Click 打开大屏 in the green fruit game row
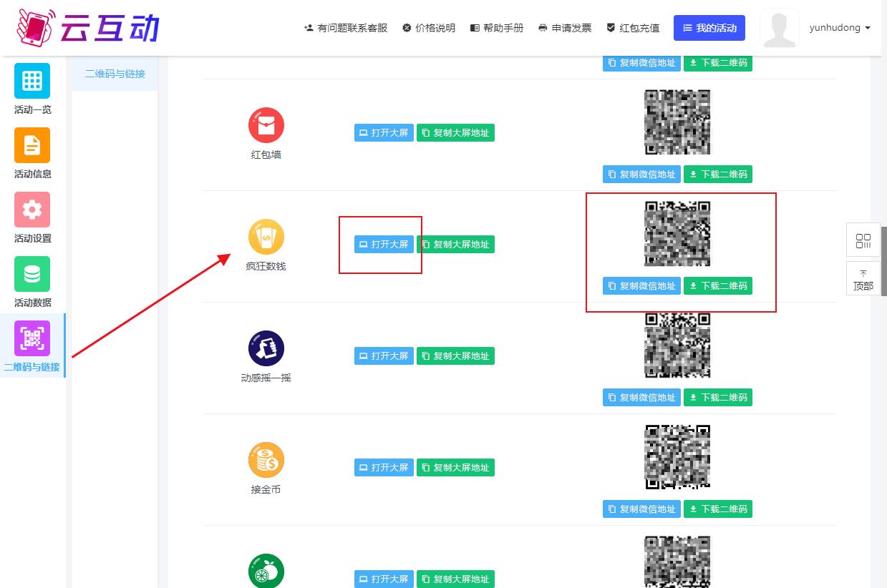This screenshot has height=588, width=887. click(x=384, y=579)
